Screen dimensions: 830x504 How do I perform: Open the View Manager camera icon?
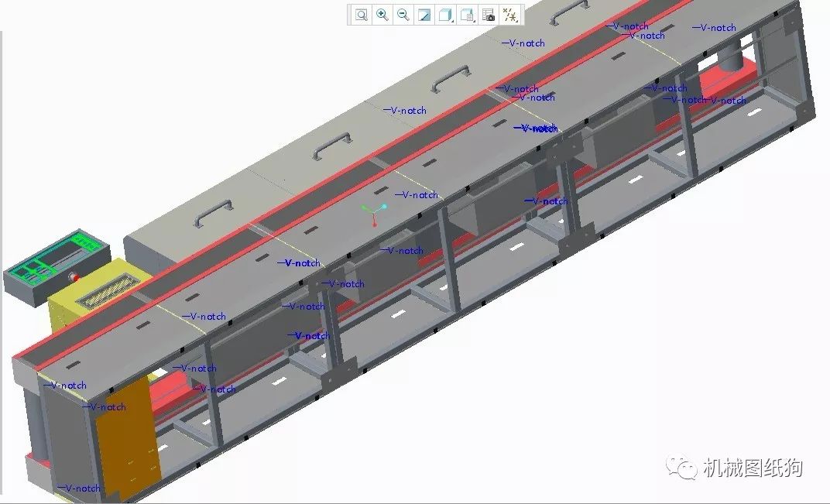point(489,15)
